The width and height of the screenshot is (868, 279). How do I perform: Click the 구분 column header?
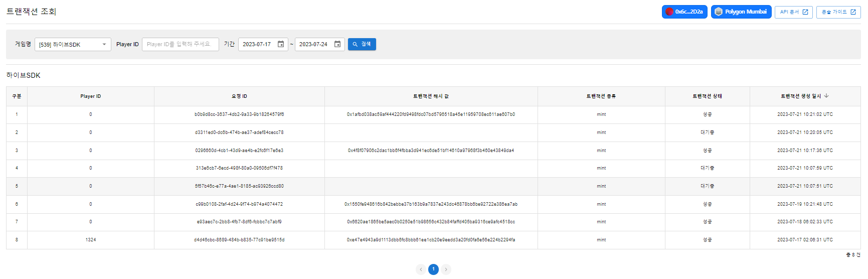pos(17,96)
